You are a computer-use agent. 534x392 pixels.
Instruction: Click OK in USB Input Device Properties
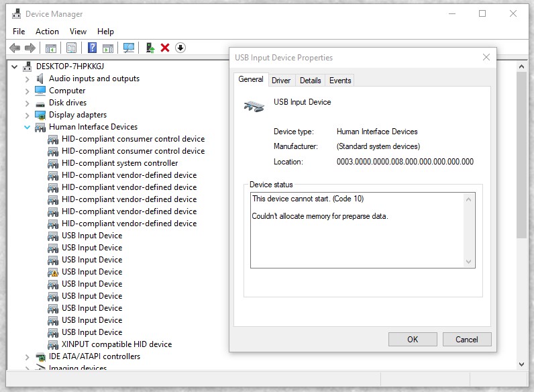tap(413, 340)
